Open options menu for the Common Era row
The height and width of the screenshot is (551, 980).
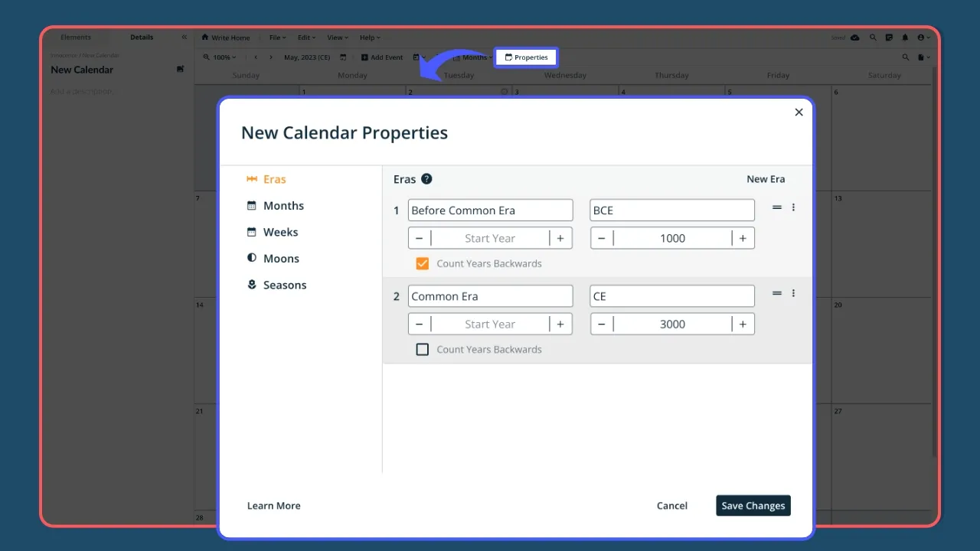coord(793,293)
